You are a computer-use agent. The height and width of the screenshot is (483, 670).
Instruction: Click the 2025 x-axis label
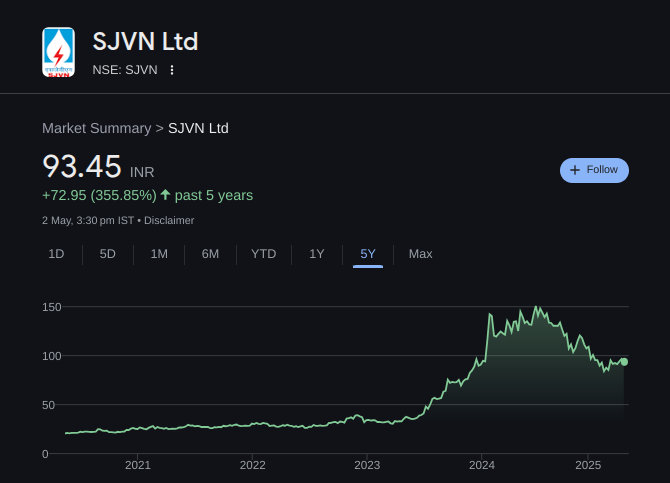click(x=588, y=465)
